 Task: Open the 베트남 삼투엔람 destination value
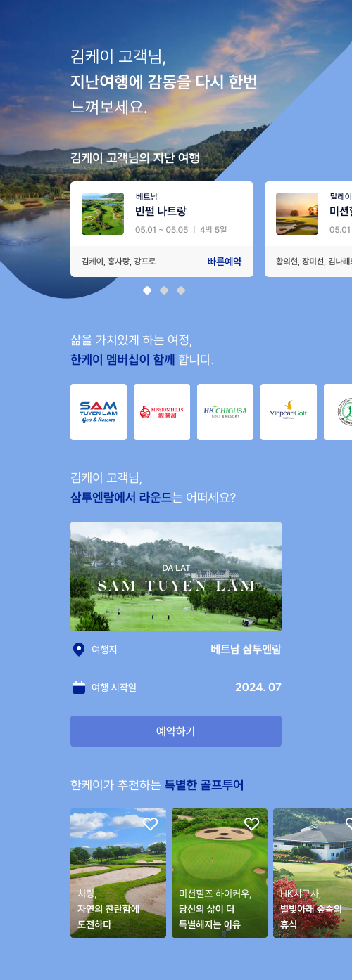246,649
